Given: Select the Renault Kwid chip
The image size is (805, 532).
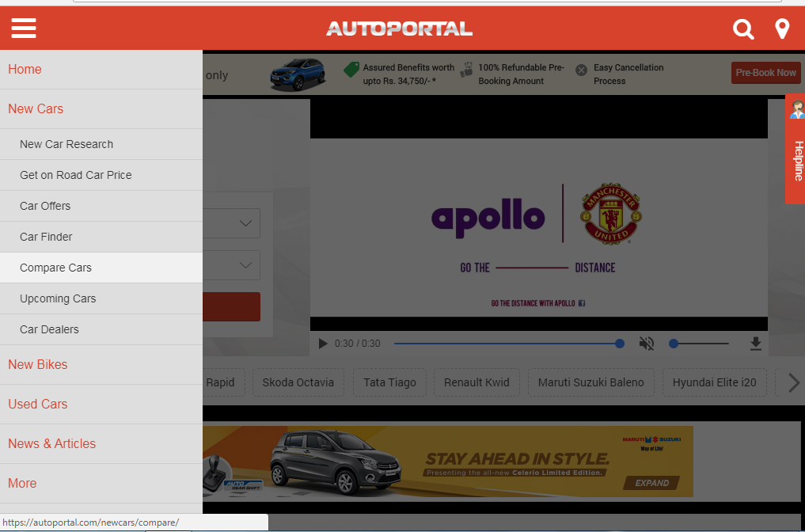Looking at the screenshot, I should point(477,382).
